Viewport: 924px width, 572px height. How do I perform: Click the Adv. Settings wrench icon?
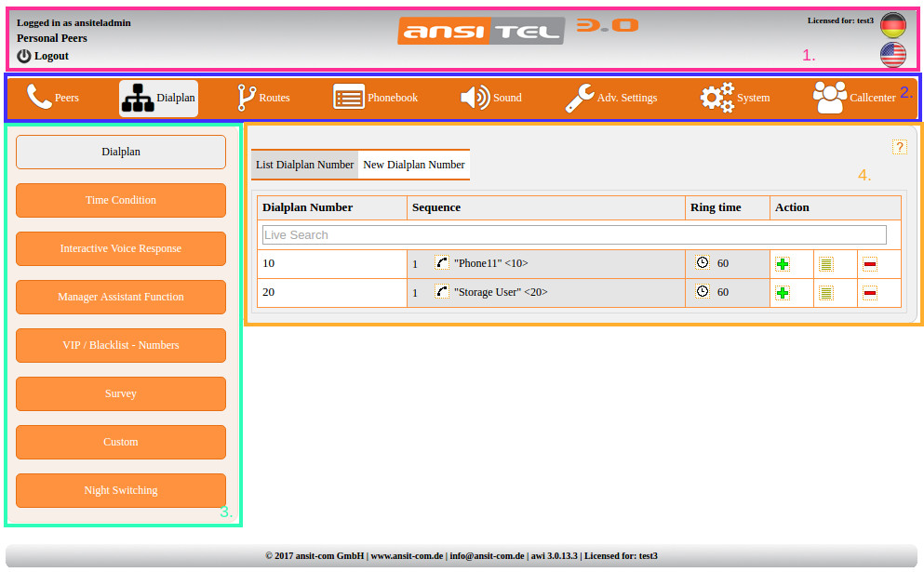[x=582, y=97]
